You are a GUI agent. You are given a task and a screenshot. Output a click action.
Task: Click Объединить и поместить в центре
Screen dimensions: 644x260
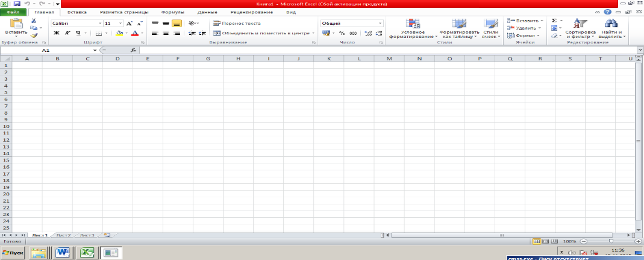pyautogui.click(x=263, y=33)
